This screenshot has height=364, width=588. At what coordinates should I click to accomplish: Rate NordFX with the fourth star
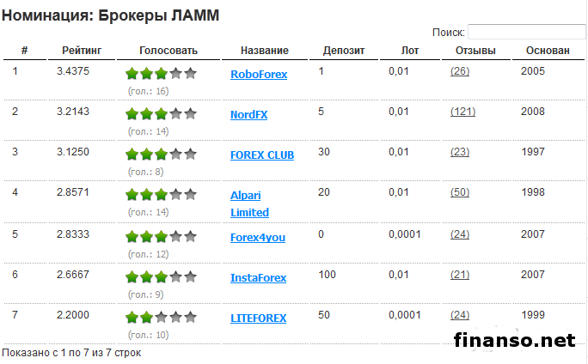click(x=176, y=114)
